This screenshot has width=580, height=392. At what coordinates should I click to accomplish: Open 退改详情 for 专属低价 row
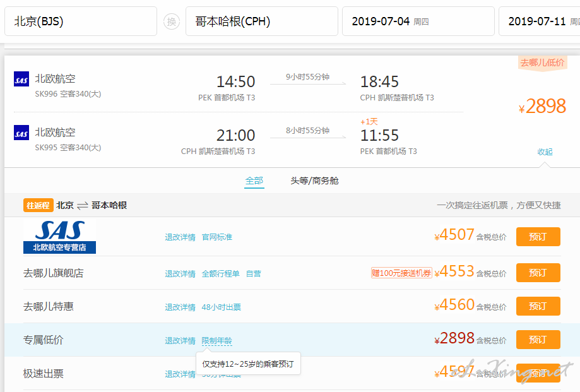point(180,341)
